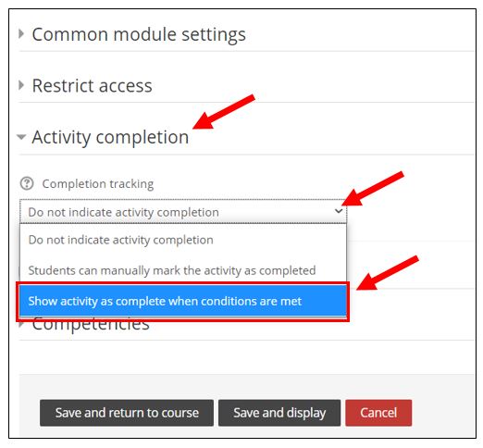The width and height of the screenshot is (483, 448).
Task: Expand the Restrict access arrow
Action: (21, 85)
